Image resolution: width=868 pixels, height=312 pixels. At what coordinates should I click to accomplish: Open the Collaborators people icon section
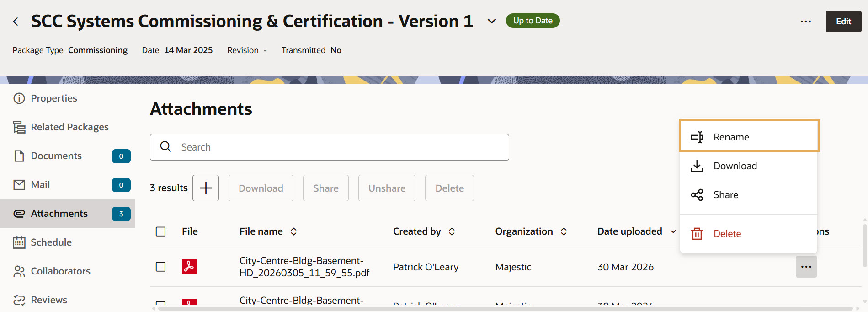19,271
